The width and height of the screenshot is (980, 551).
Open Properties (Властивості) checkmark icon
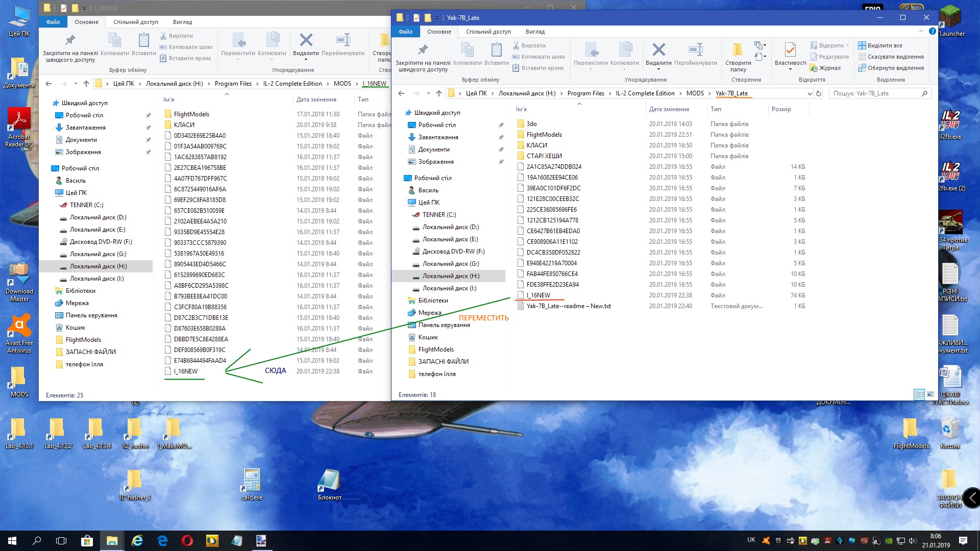click(x=790, y=50)
